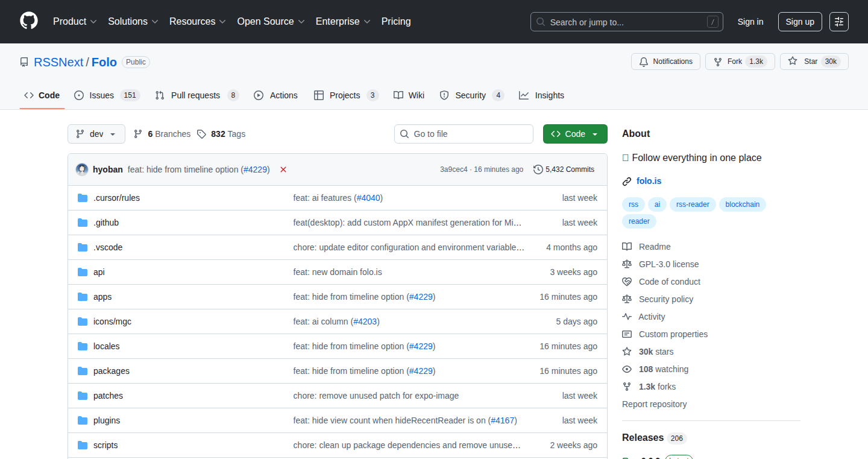Open the packages folder
Viewport: 868px width, 459px height.
pos(112,371)
